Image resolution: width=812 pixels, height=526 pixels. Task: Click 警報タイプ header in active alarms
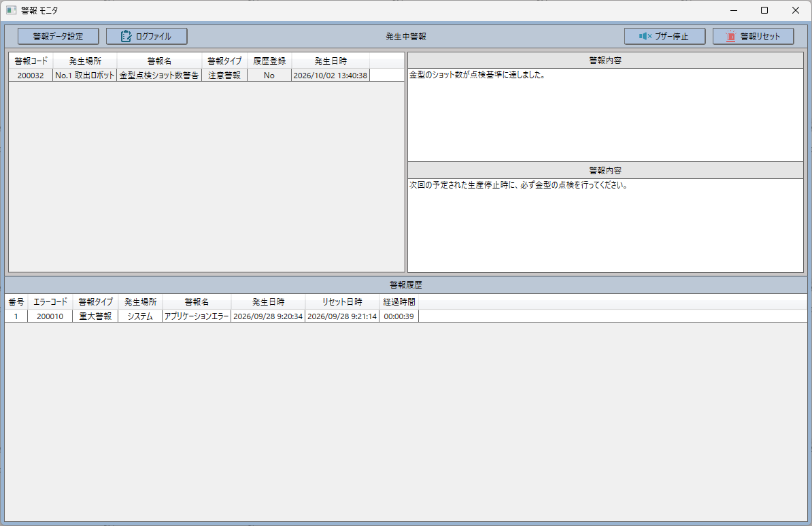coord(224,61)
